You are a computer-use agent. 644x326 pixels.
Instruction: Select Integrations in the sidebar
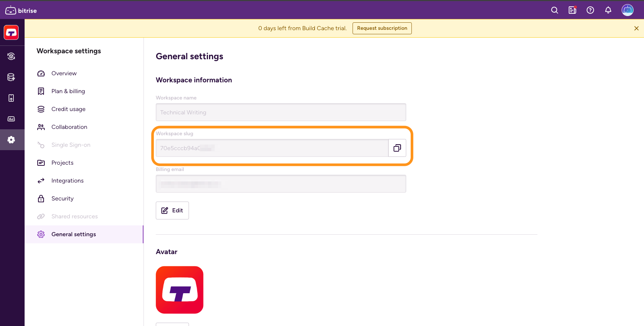67,181
